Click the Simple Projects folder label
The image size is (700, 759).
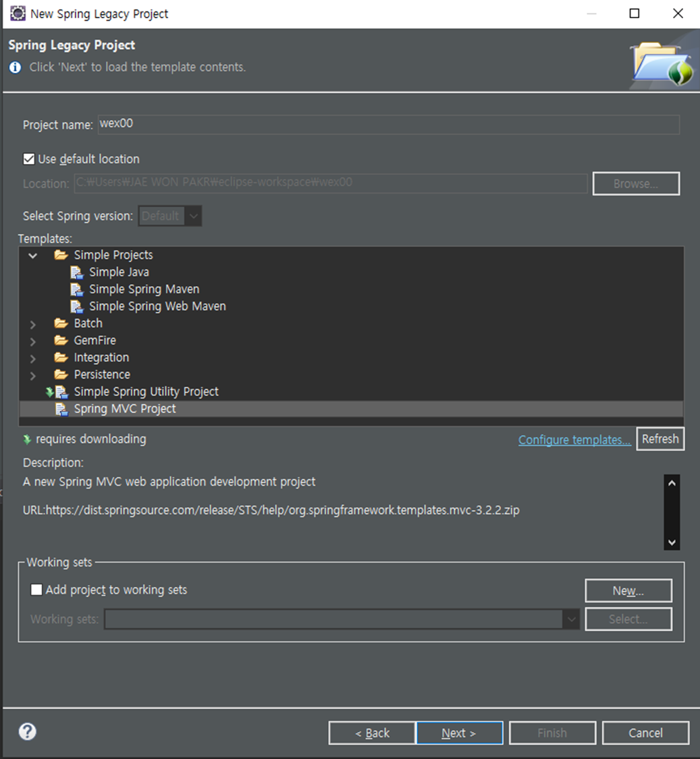click(x=113, y=254)
